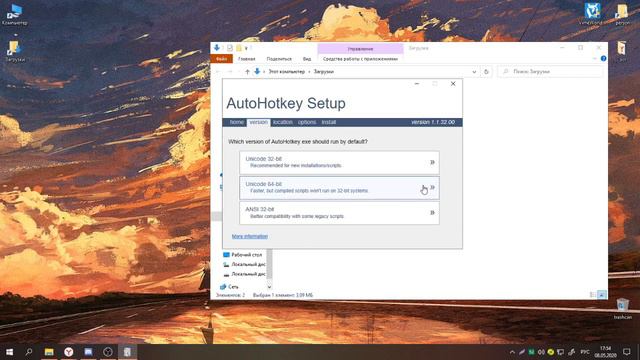Choose the Unicode 32-bit version option
This screenshot has height=360, width=640.
[339, 162]
